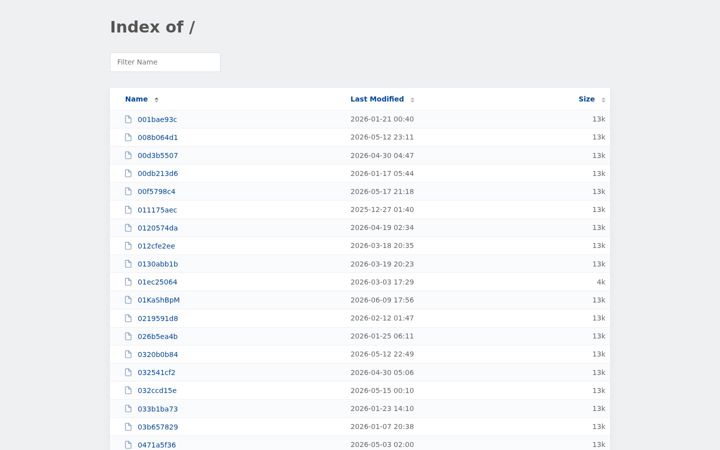Open the file 00f5798c4

(156, 191)
